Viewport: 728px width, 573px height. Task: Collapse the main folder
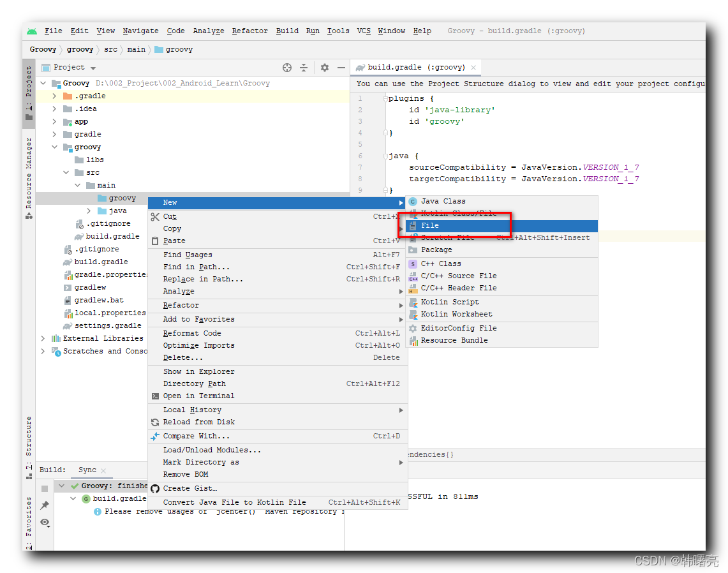78,185
